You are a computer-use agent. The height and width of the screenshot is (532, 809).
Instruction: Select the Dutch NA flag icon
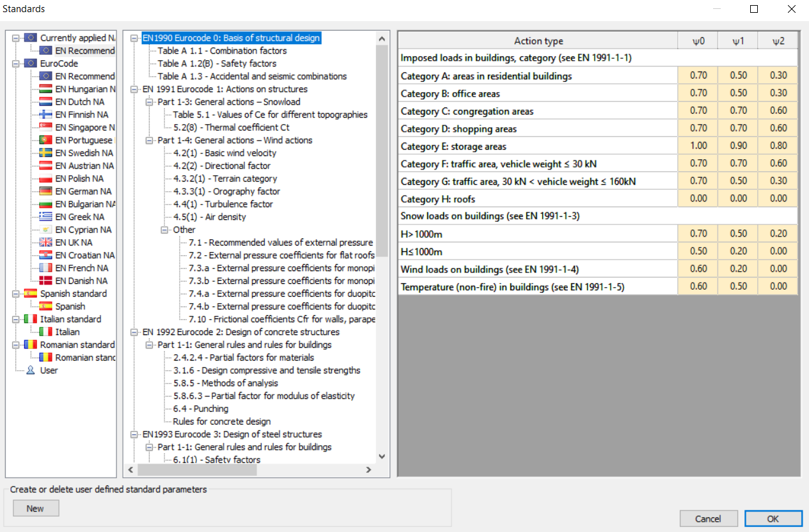pyautogui.click(x=45, y=102)
